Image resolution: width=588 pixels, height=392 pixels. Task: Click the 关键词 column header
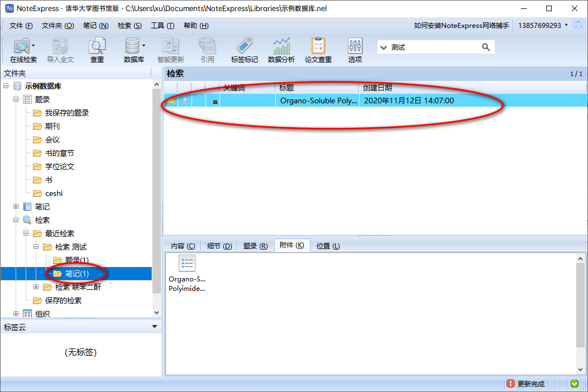(x=247, y=88)
